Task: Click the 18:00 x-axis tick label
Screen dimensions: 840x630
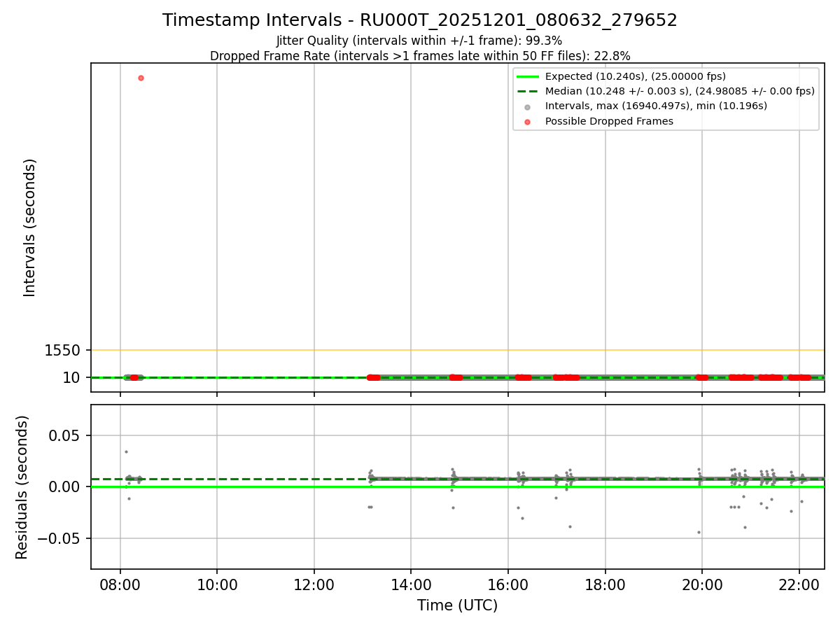Action: pyautogui.click(x=605, y=584)
